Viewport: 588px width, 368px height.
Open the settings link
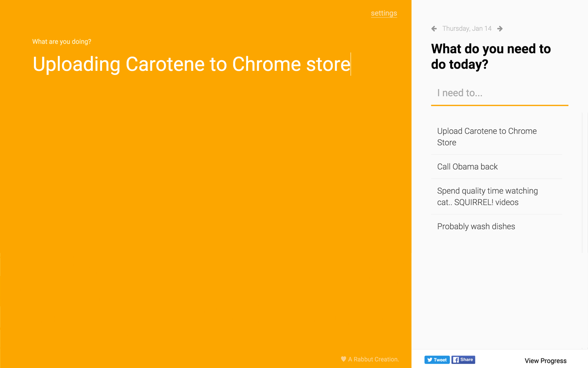pyautogui.click(x=384, y=13)
